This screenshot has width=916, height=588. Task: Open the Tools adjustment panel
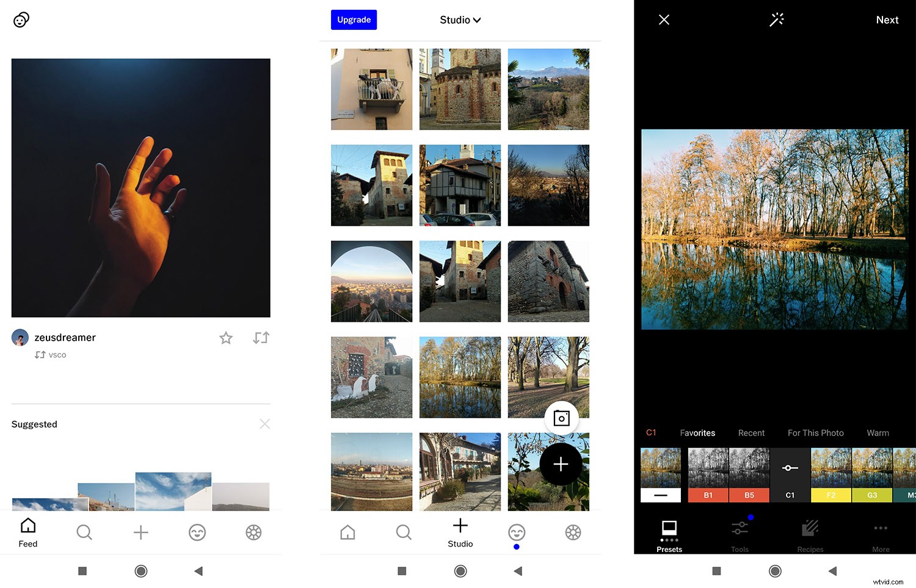click(739, 532)
